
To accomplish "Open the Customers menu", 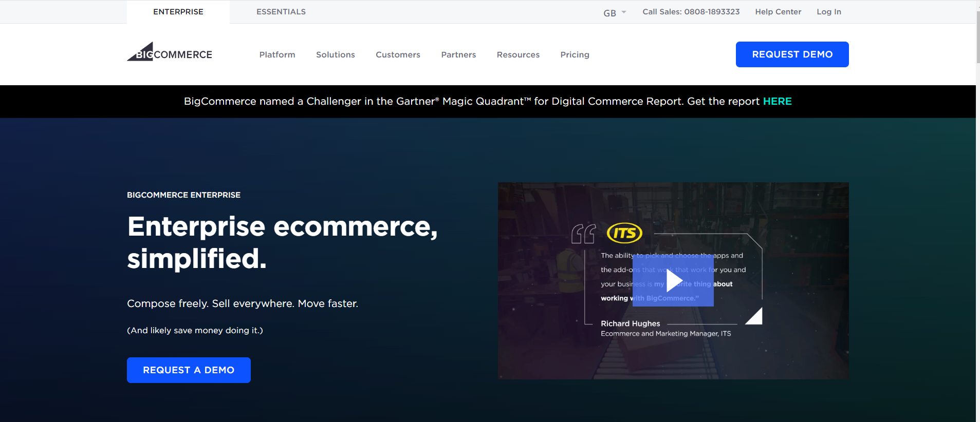I will click(398, 54).
